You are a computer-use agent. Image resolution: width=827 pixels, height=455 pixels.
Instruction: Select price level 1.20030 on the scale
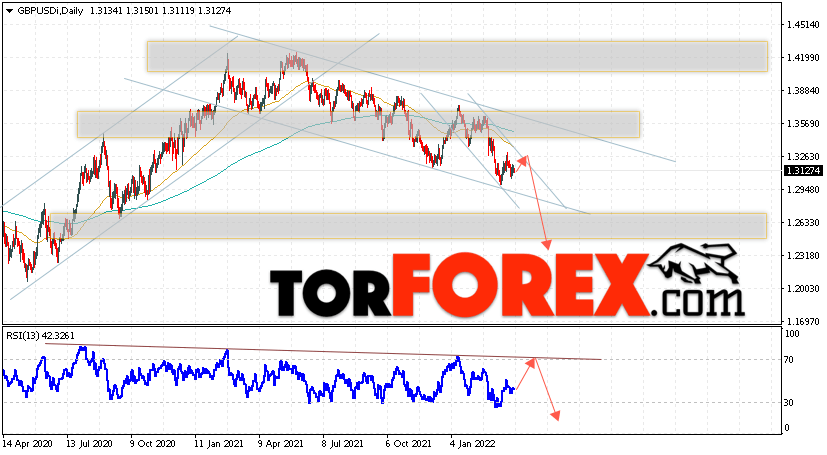(x=803, y=288)
